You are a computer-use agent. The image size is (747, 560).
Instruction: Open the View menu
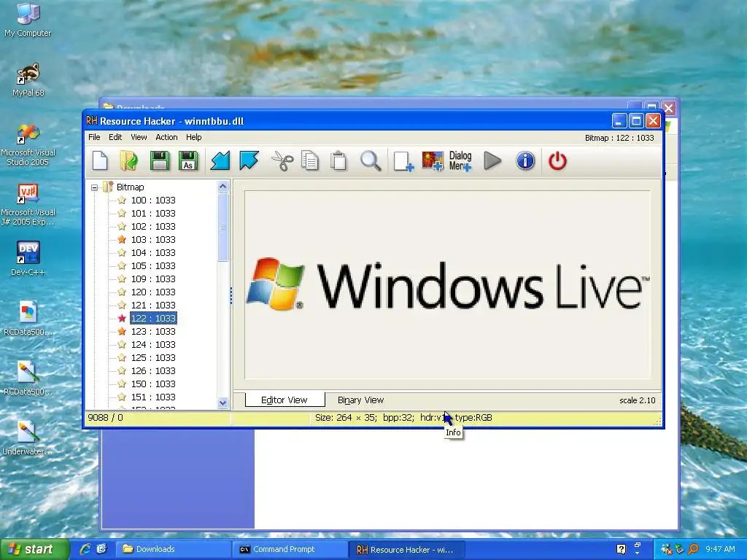click(x=139, y=137)
